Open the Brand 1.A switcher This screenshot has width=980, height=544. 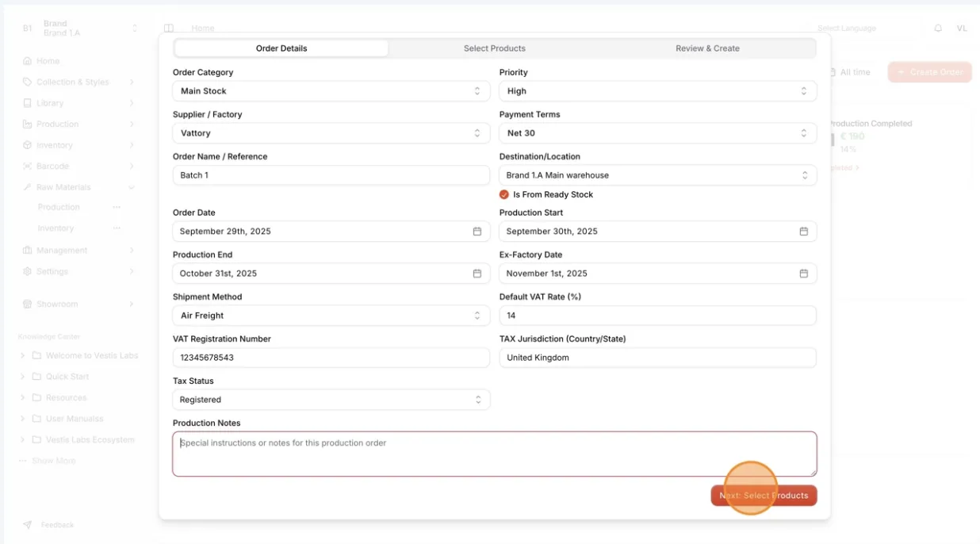point(79,29)
